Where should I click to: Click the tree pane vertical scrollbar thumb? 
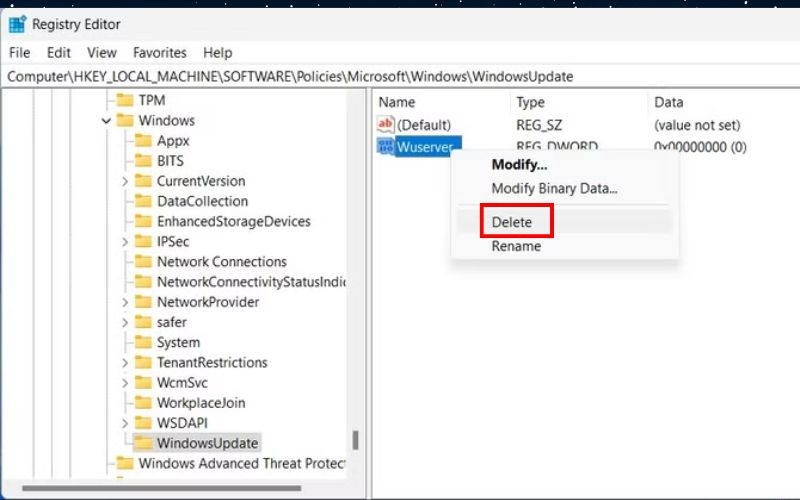point(356,440)
